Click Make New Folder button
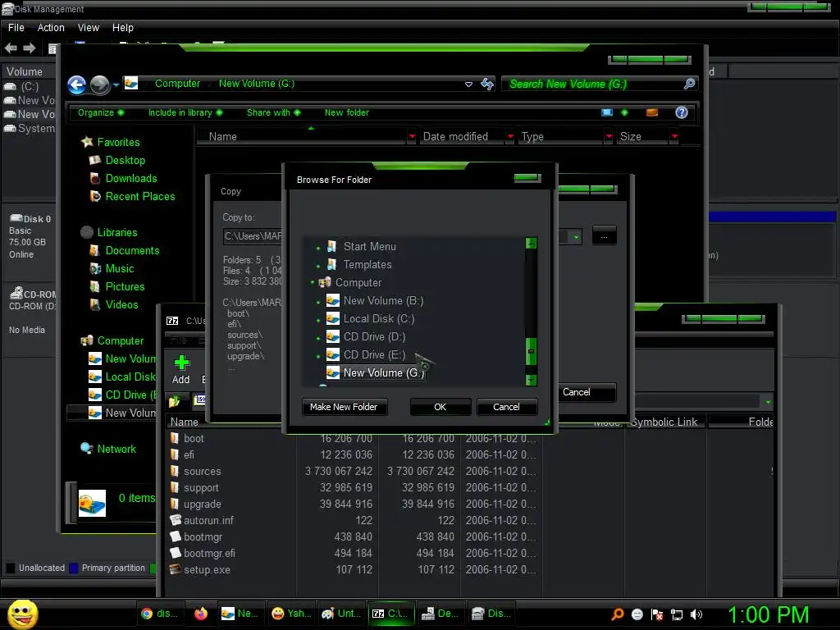The height and width of the screenshot is (630, 840). [x=344, y=407]
